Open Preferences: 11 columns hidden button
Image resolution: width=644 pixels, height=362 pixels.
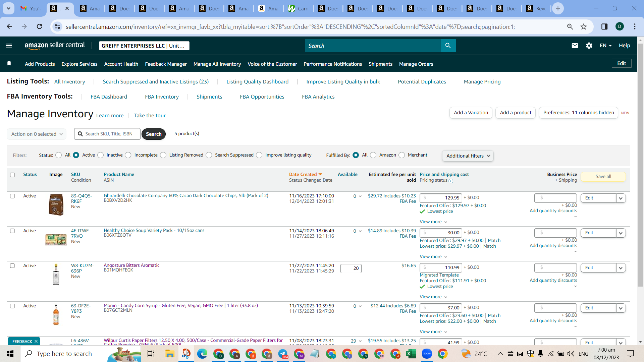point(579,113)
